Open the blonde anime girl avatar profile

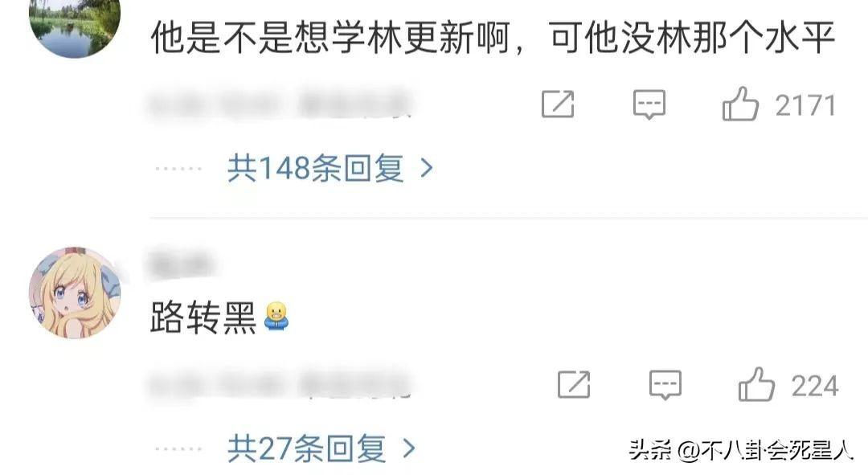tap(75, 293)
